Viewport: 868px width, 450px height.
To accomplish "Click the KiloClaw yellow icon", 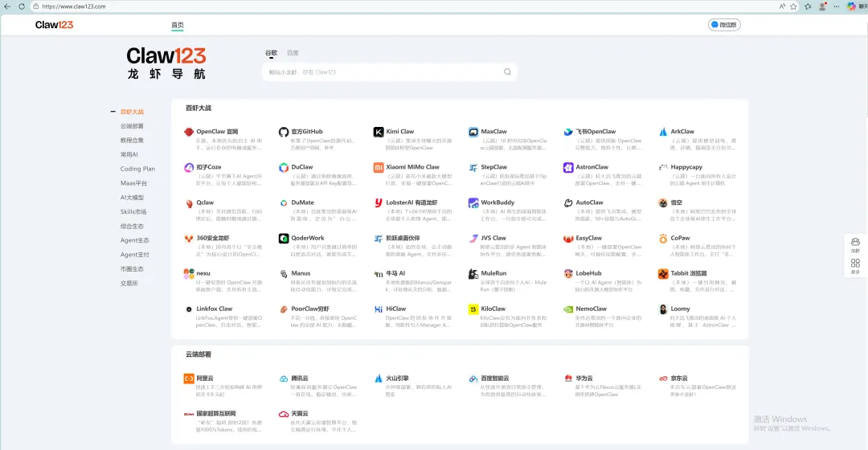I will pos(473,309).
